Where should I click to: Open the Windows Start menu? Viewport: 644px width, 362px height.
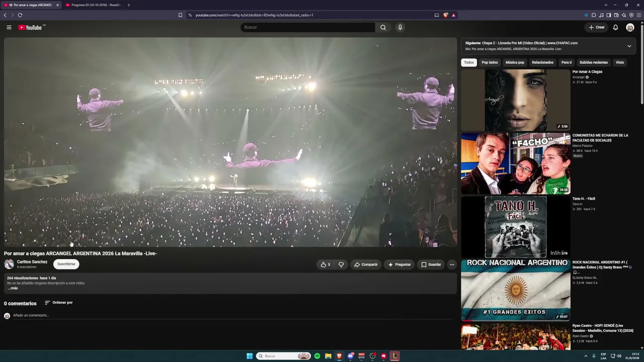250,356
